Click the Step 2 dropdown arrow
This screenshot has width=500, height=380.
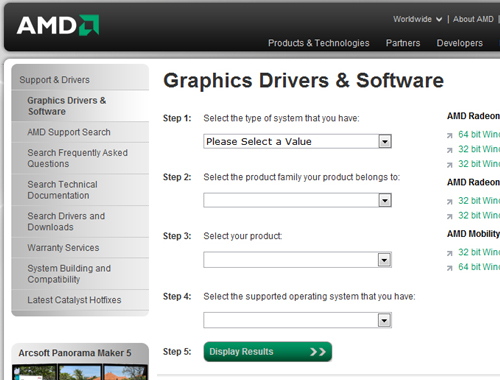[385, 201]
